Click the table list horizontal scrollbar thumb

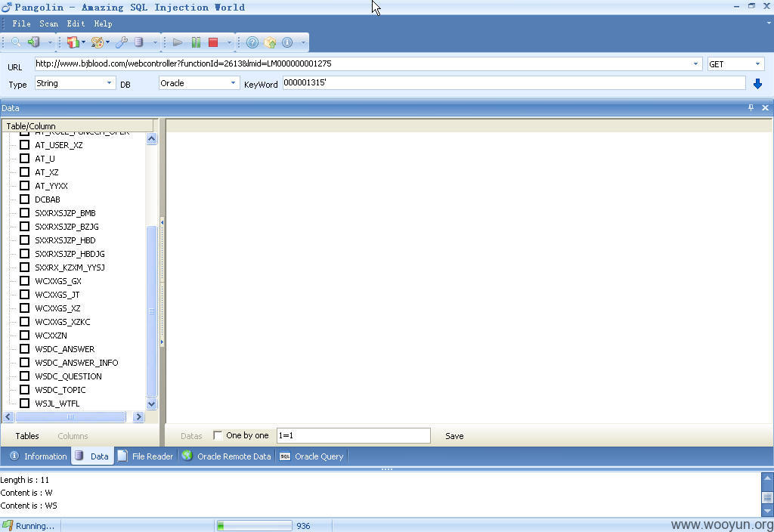[70, 417]
